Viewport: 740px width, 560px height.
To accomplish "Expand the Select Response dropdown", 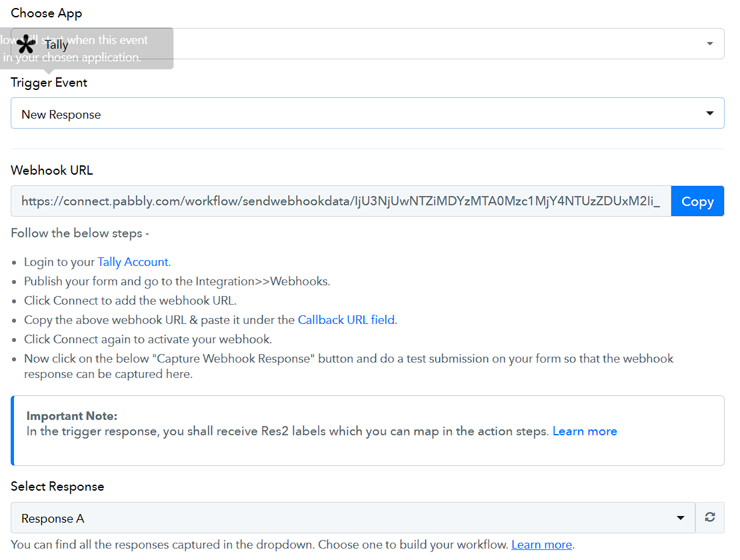I will click(353, 517).
